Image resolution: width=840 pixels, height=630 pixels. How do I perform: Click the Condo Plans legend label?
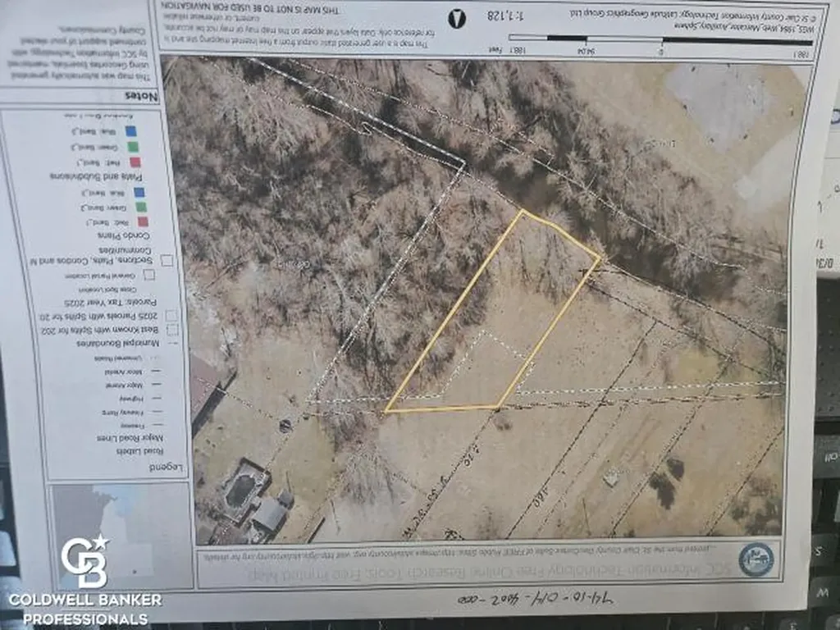tap(124, 235)
